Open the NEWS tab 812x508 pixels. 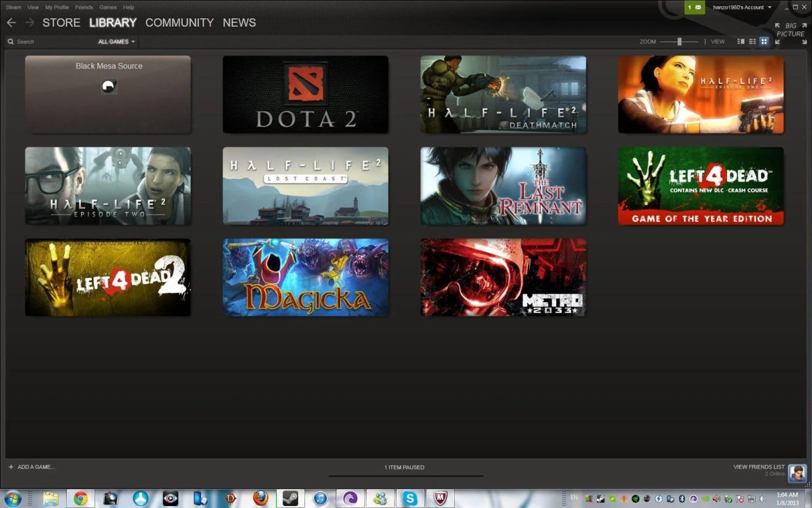pos(239,23)
